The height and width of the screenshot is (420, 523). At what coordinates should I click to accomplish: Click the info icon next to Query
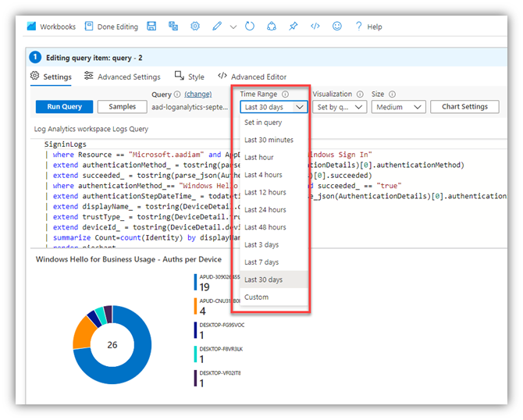click(177, 94)
